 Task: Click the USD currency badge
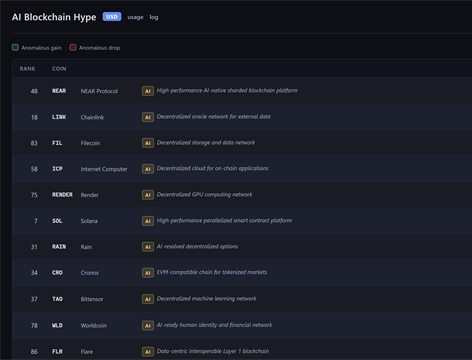112,17
